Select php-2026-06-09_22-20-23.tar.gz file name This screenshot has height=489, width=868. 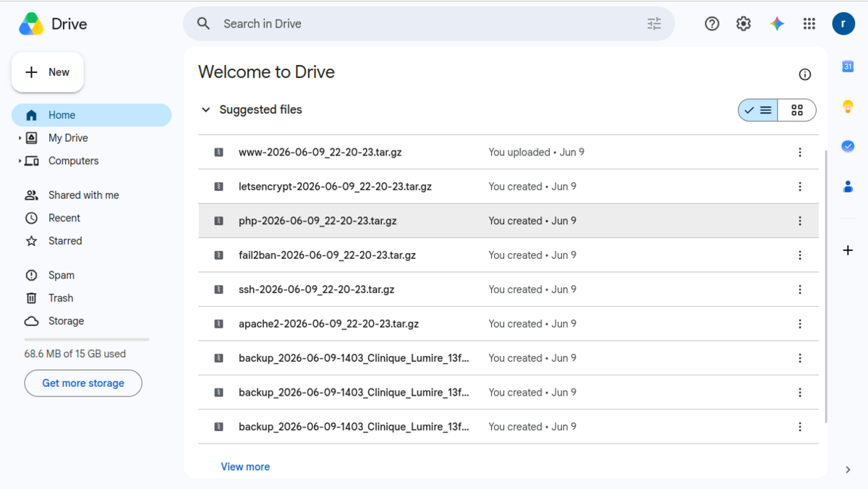pos(318,221)
